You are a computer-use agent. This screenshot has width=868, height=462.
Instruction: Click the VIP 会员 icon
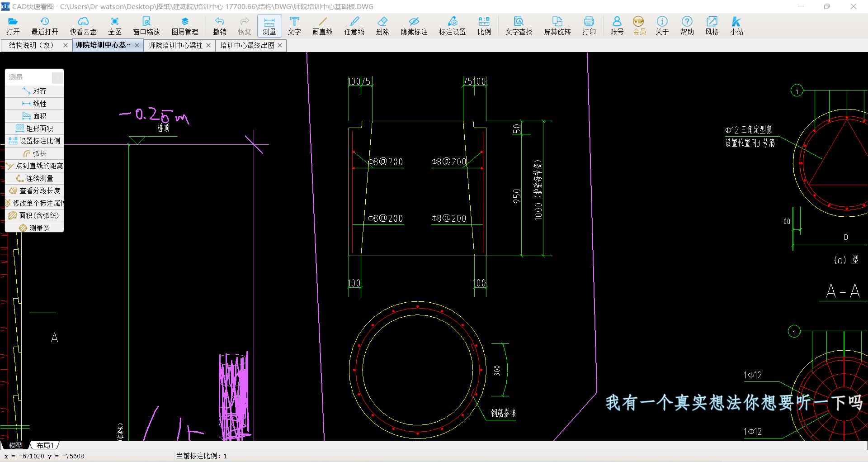pyautogui.click(x=639, y=26)
